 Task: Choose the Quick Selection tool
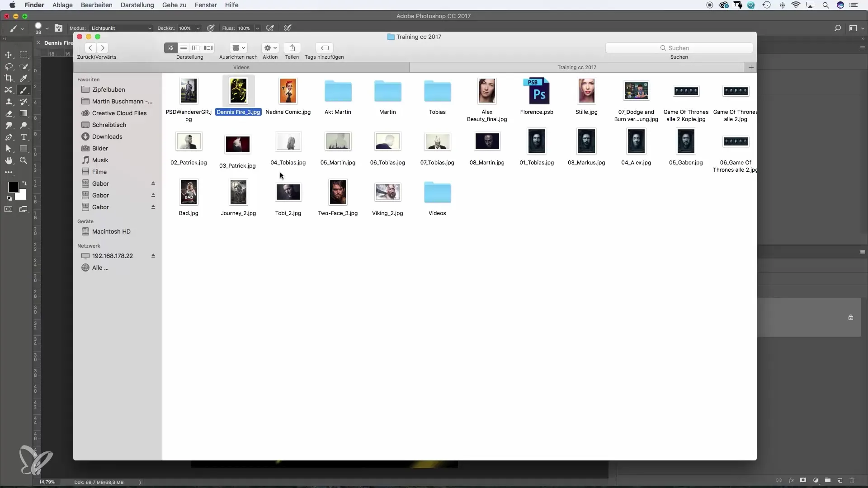point(24,66)
